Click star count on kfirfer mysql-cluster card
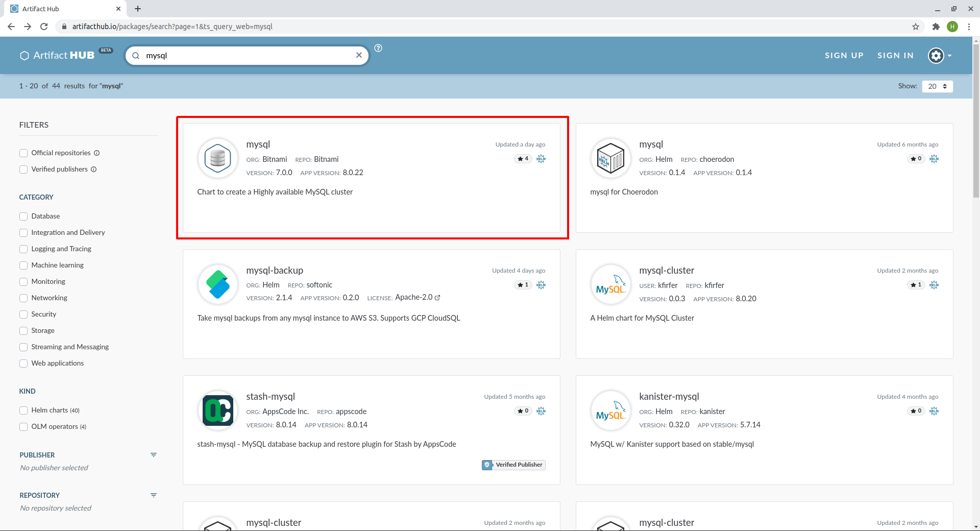This screenshot has height=531, width=980. (916, 285)
